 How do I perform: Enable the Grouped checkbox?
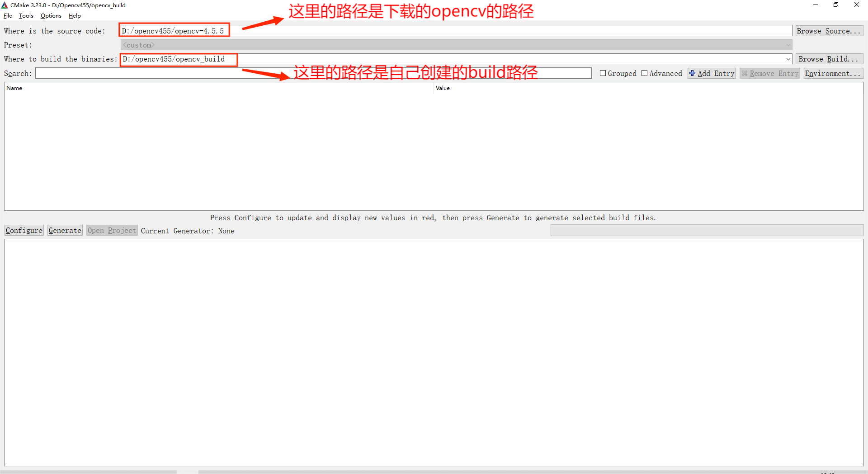(603, 73)
